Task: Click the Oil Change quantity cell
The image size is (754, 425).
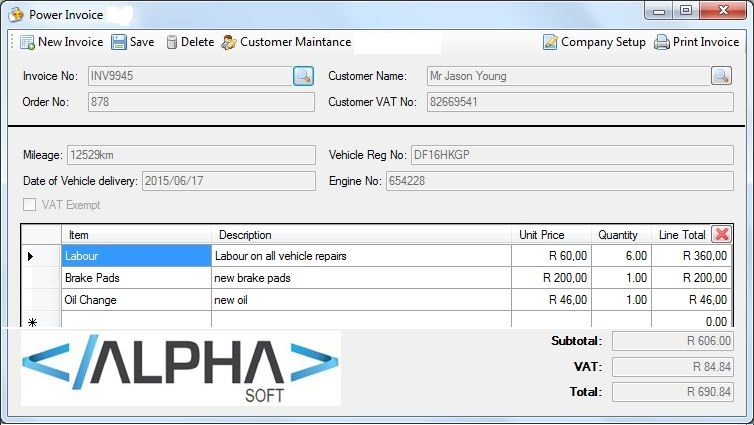Action: click(x=622, y=300)
